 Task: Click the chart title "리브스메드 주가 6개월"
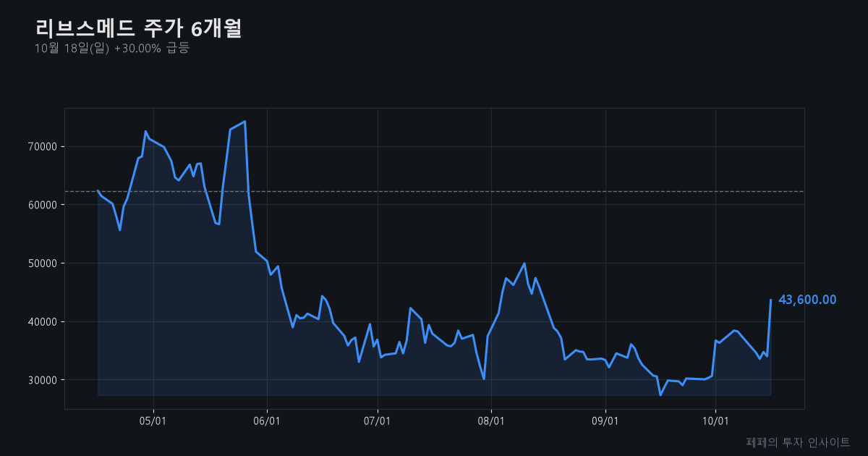tap(138, 28)
